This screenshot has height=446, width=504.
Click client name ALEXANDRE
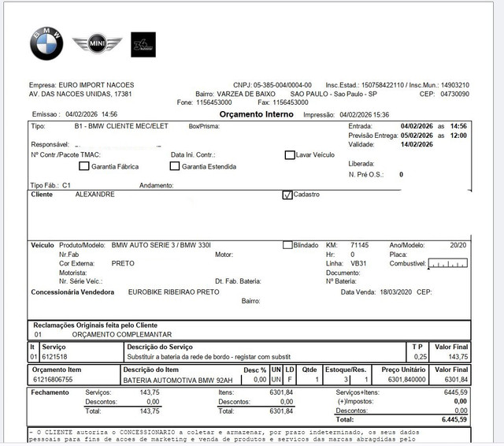(94, 195)
